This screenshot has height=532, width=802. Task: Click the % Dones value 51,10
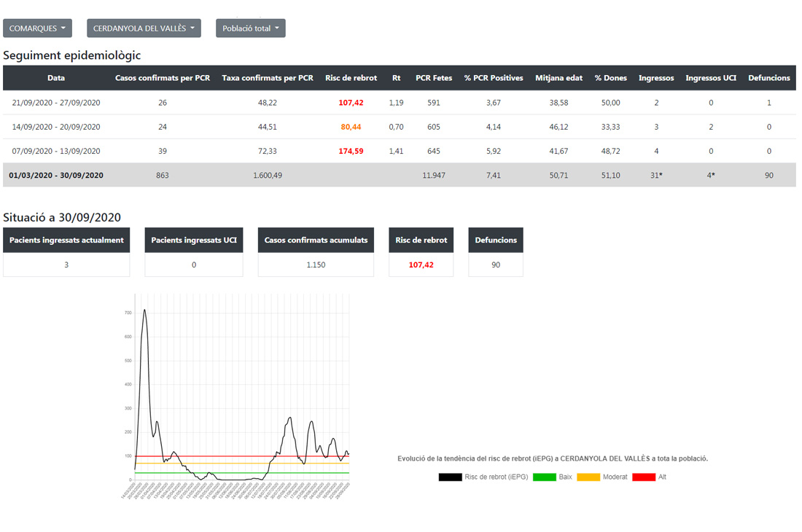point(611,176)
